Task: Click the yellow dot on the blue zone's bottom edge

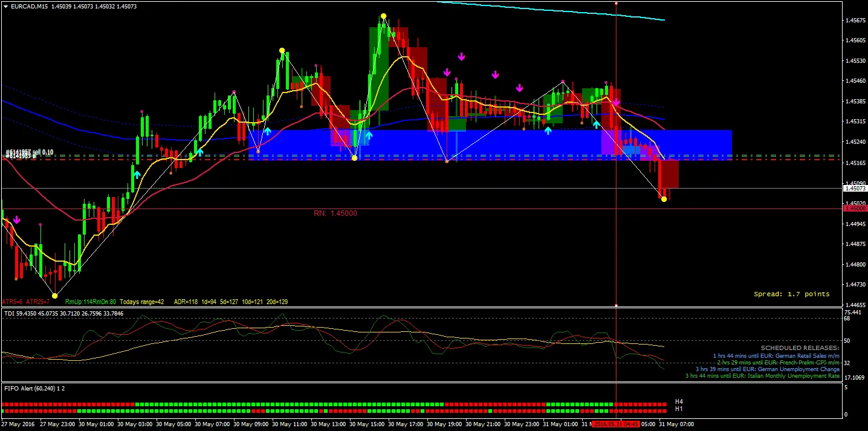Action: 354,158
